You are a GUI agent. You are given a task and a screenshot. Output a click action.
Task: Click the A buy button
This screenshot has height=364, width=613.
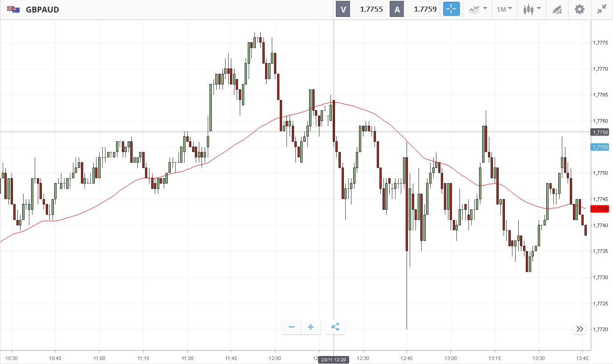(x=396, y=9)
